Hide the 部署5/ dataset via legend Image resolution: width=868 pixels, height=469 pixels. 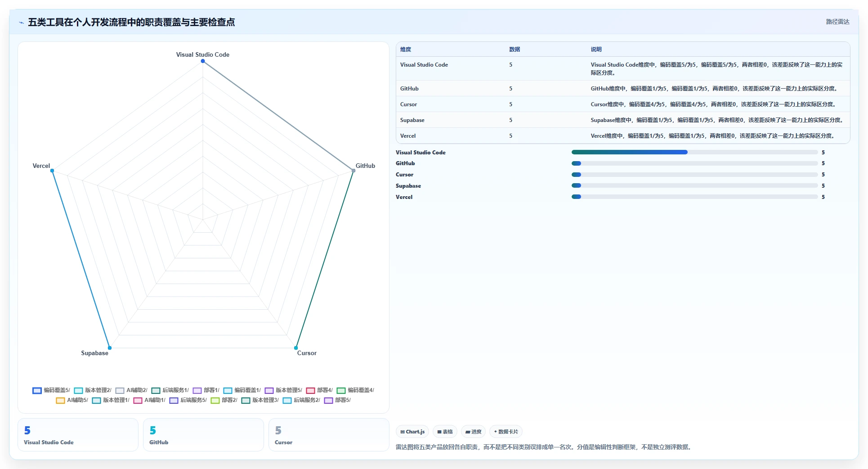pyautogui.click(x=337, y=400)
